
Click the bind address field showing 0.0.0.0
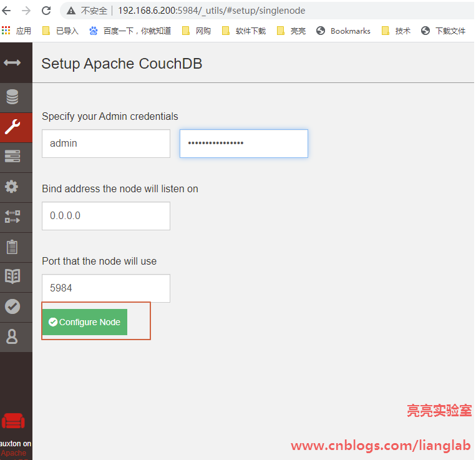pos(106,216)
